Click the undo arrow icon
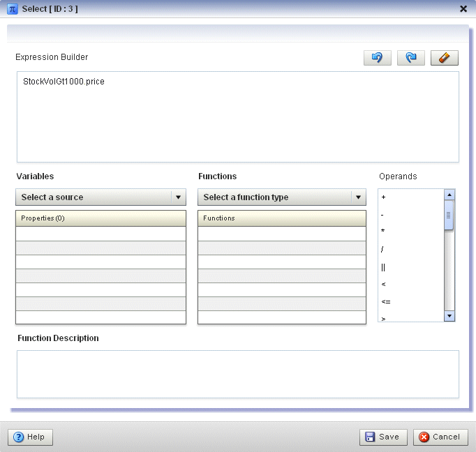This screenshot has width=476, height=452. click(378, 58)
